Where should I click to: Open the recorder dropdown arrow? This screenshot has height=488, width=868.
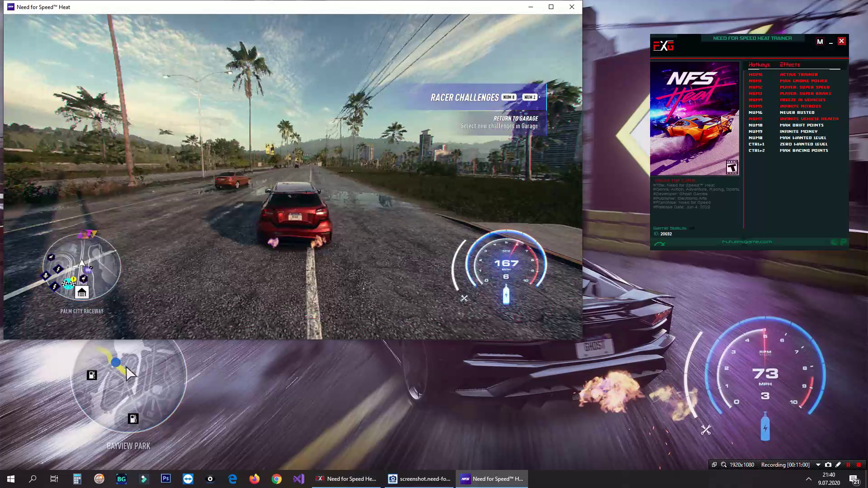coord(818,465)
